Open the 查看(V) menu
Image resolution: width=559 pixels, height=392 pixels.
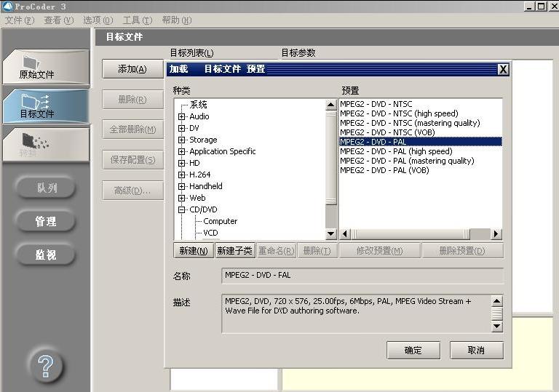58,20
